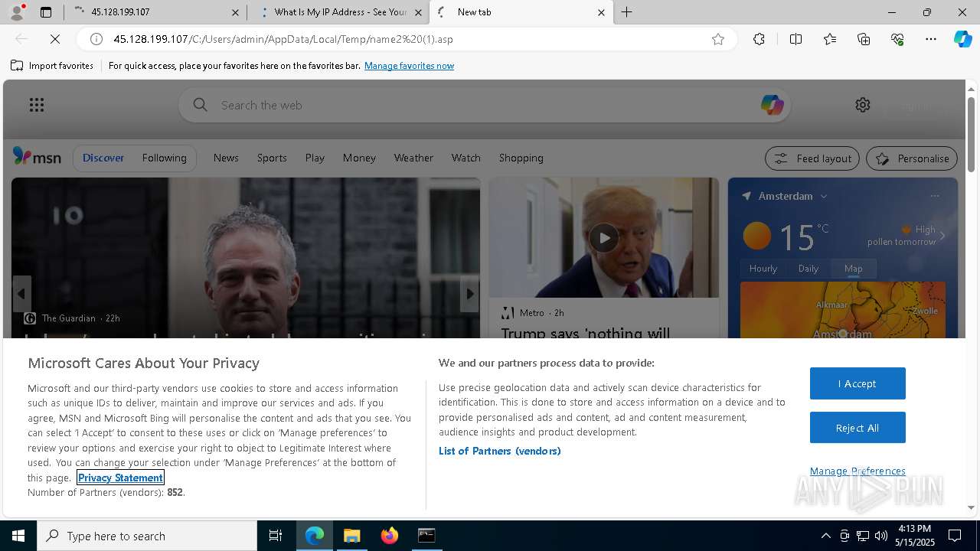Open the News section
The width and height of the screenshot is (980, 551).
coord(226,158)
